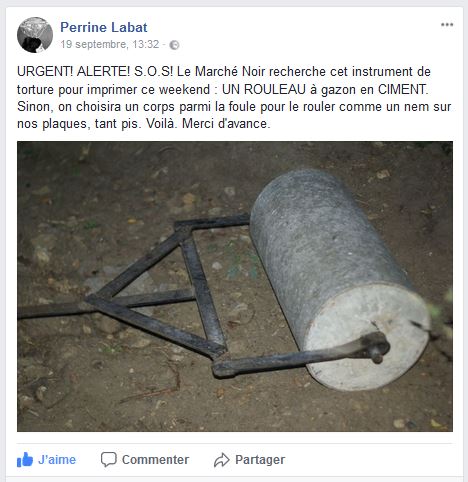Image resolution: width=468 pixels, height=482 pixels.
Task: Open the post via 19 septembre timestamp
Action: (x=110, y=44)
